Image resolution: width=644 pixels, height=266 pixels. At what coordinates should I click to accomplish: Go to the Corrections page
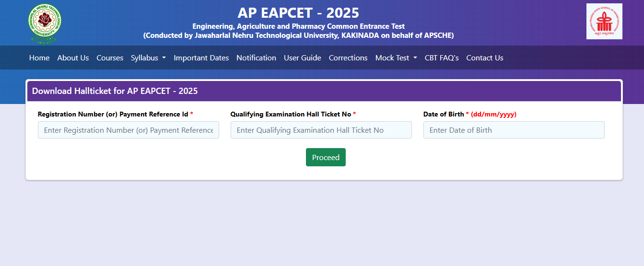click(x=348, y=58)
